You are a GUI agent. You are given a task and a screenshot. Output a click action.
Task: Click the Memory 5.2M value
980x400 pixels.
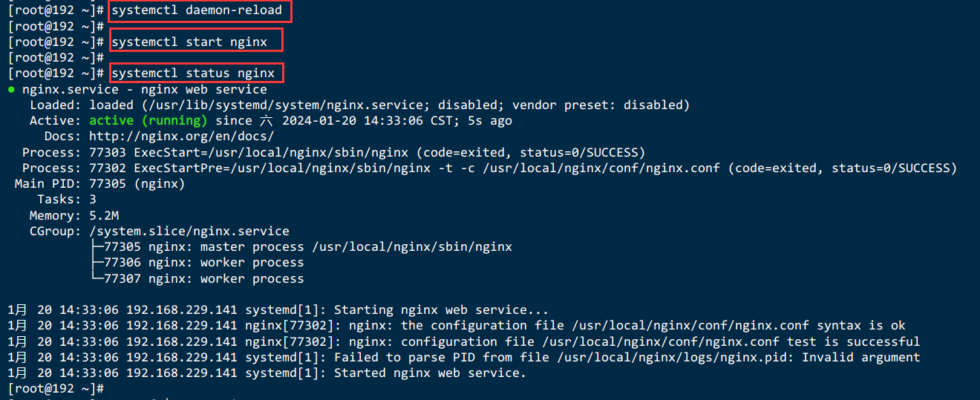click(104, 215)
